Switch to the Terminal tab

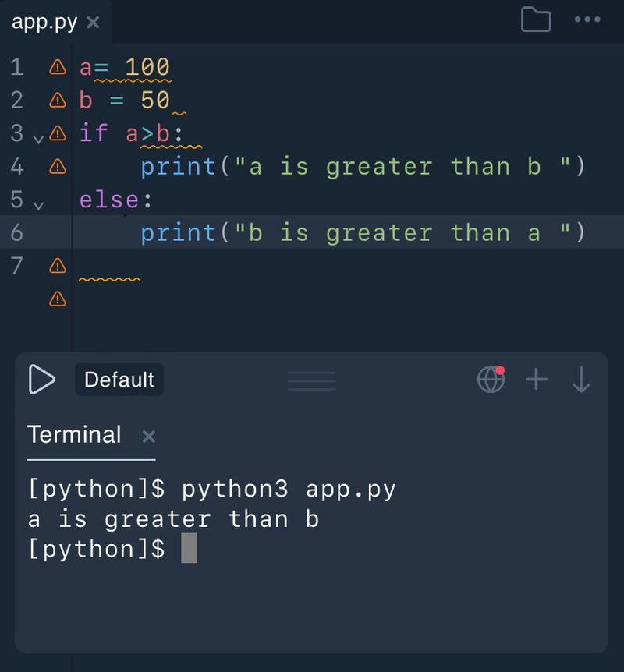(x=74, y=434)
